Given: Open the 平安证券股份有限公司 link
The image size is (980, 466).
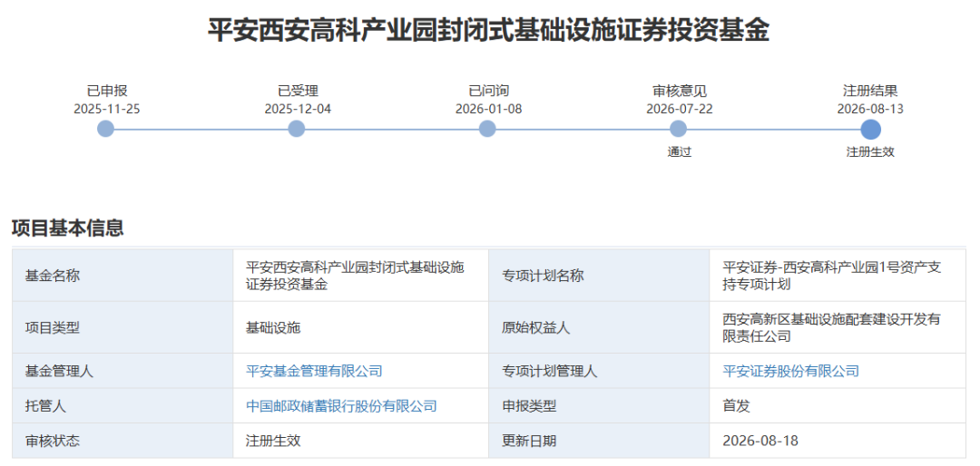Looking at the screenshot, I should pos(790,371).
